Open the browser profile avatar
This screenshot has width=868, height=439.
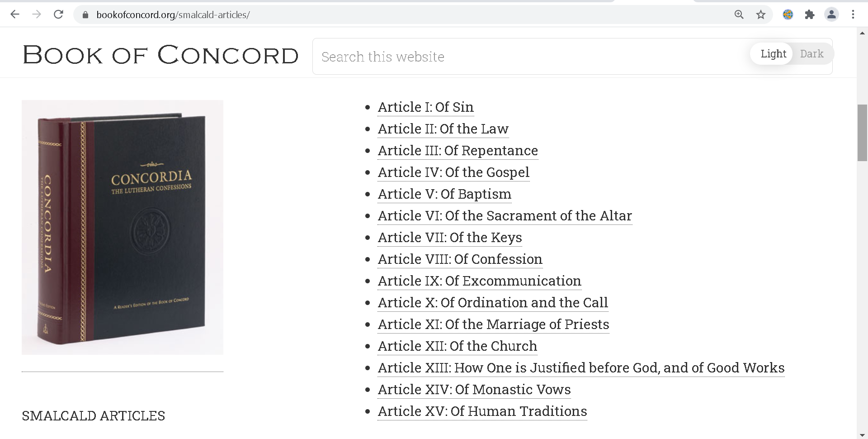click(x=831, y=14)
